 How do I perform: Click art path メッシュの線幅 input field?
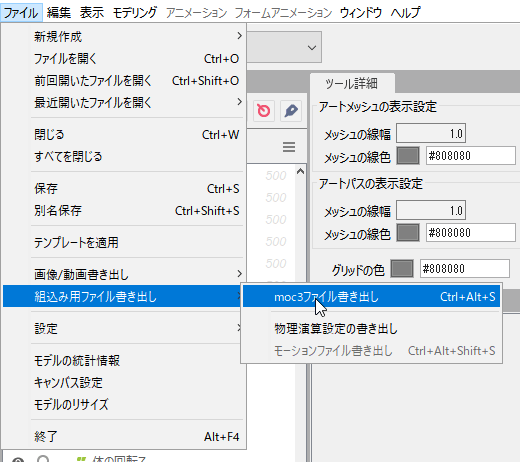(431, 210)
